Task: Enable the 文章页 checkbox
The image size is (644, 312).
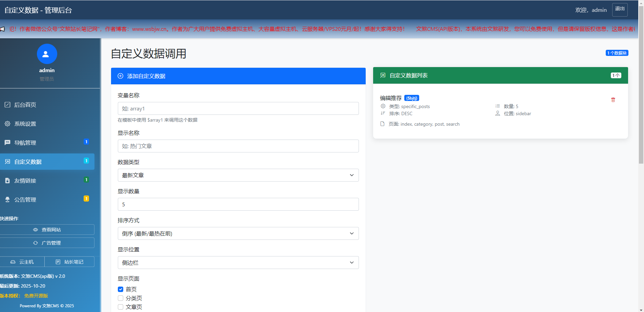Action: click(x=121, y=307)
